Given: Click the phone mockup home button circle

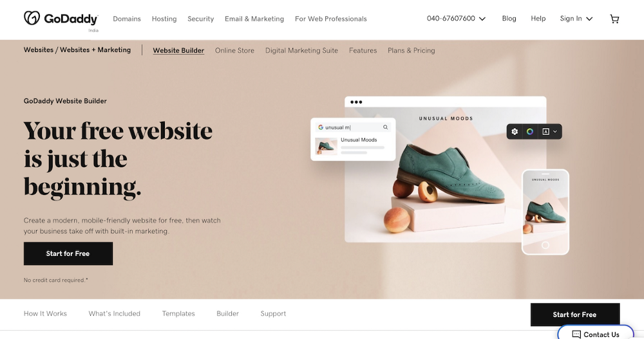Looking at the screenshot, I should pos(545,245).
